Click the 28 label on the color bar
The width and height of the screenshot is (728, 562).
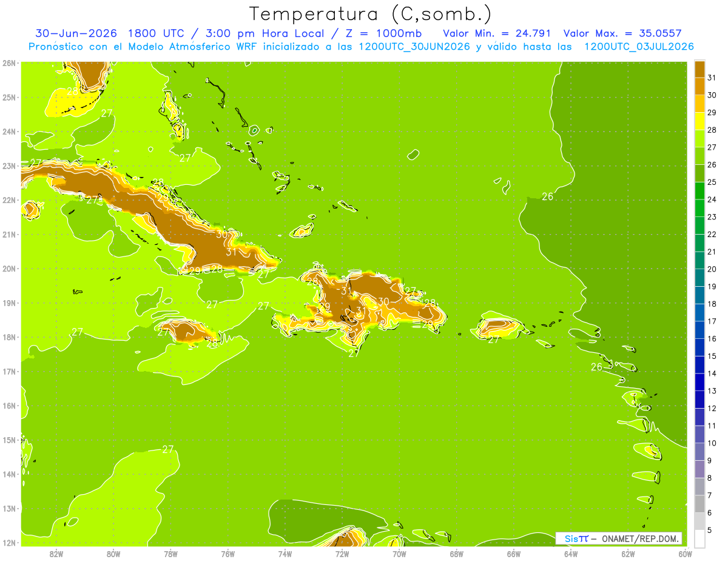(x=712, y=130)
